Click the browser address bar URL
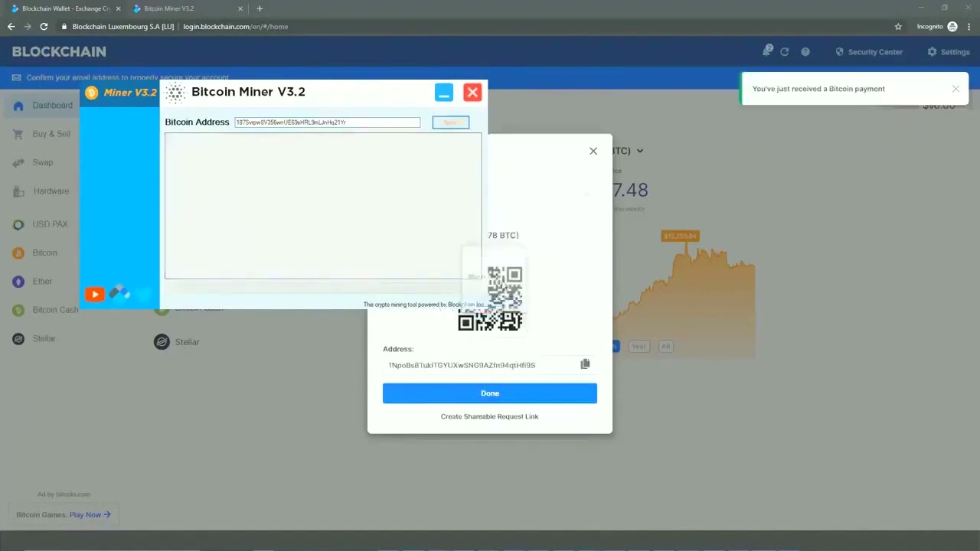This screenshot has height=551, width=980. (235, 26)
